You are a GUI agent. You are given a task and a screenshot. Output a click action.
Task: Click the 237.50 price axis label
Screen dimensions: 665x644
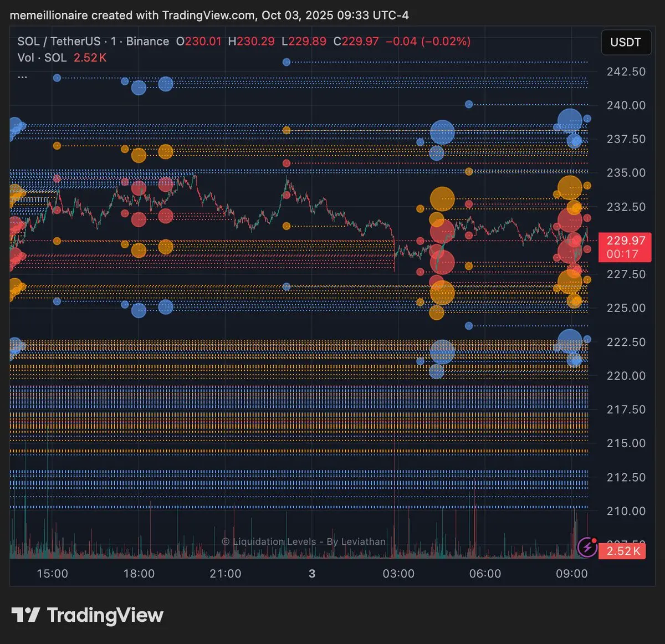click(626, 139)
